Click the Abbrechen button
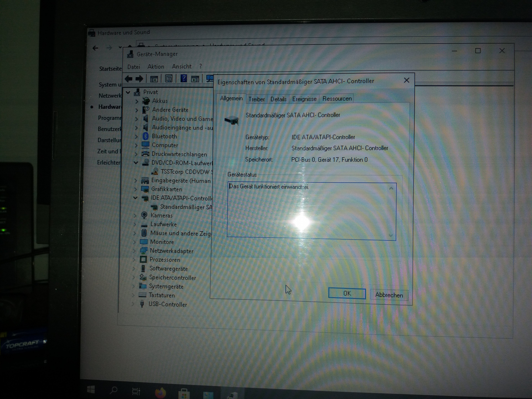 pyautogui.click(x=389, y=295)
